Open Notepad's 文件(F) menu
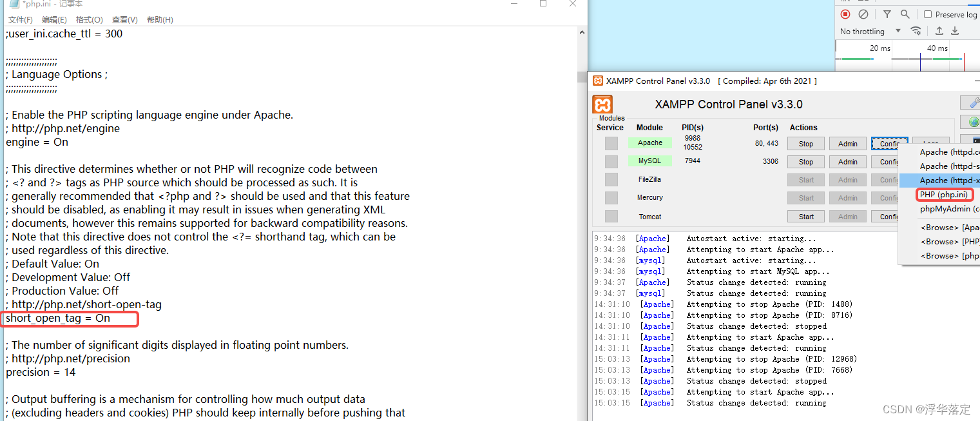 [21, 20]
